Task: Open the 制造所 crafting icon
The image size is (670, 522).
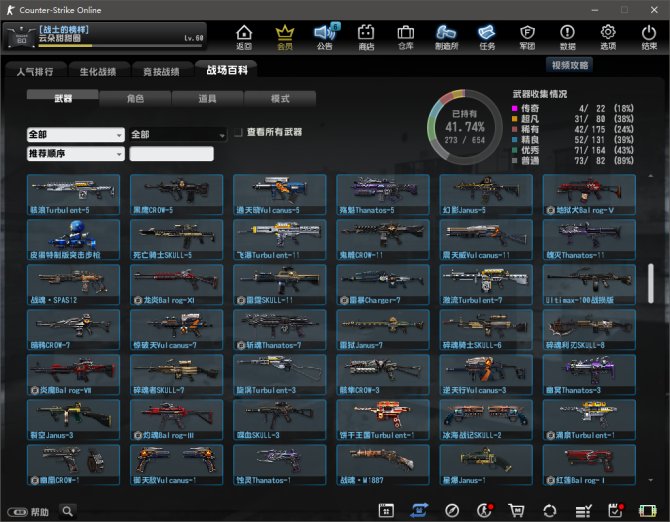Action: (446, 37)
